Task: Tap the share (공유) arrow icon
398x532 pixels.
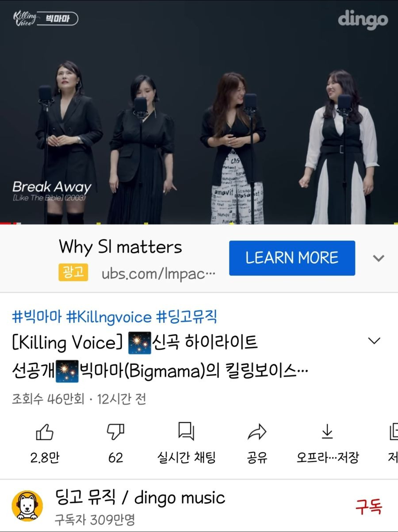Action: pos(257,432)
